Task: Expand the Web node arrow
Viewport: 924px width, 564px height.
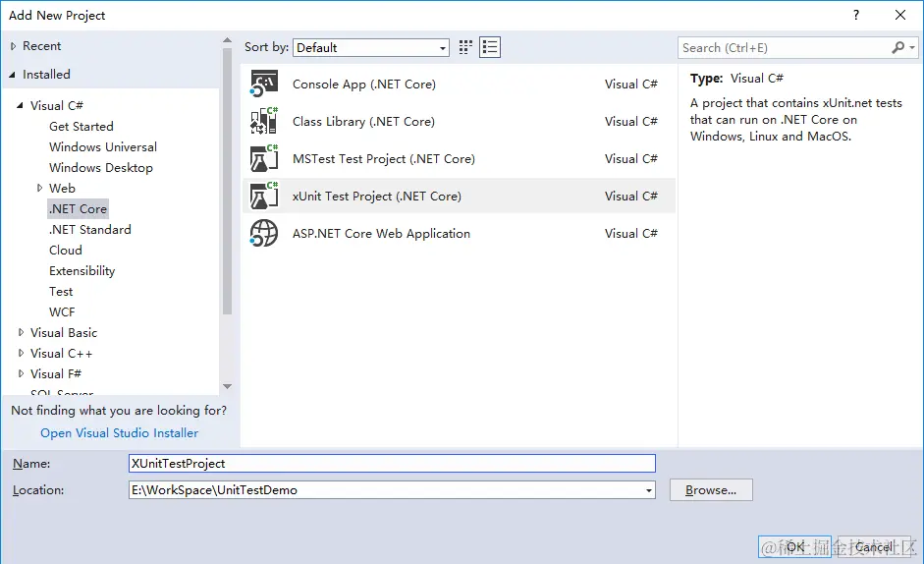Action: (x=39, y=189)
